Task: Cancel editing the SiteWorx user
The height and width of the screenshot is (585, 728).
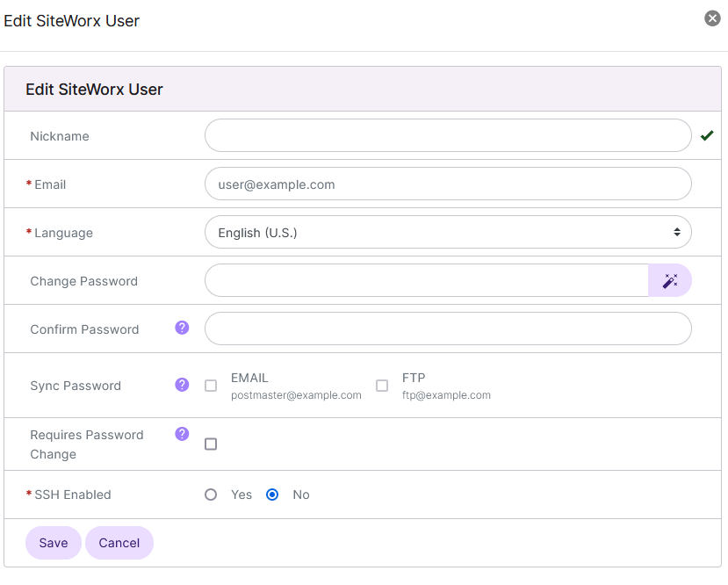Action: [x=119, y=542]
